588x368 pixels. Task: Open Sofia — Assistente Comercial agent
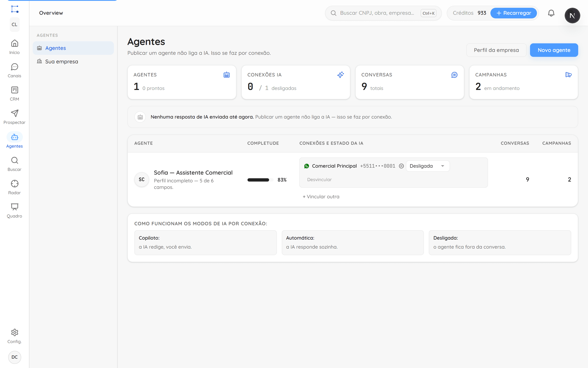pyautogui.click(x=193, y=173)
